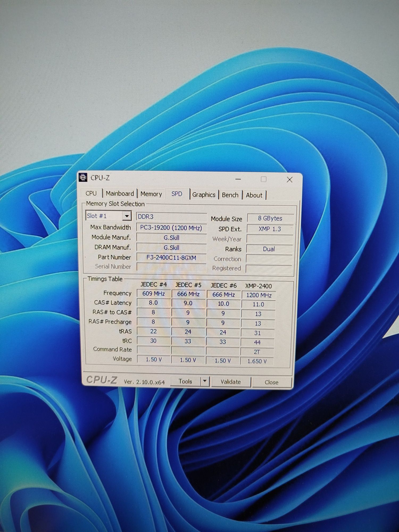Select the PC3-19200 (1200 MHz) bandwidth value
The image size is (399, 532).
[x=171, y=228]
